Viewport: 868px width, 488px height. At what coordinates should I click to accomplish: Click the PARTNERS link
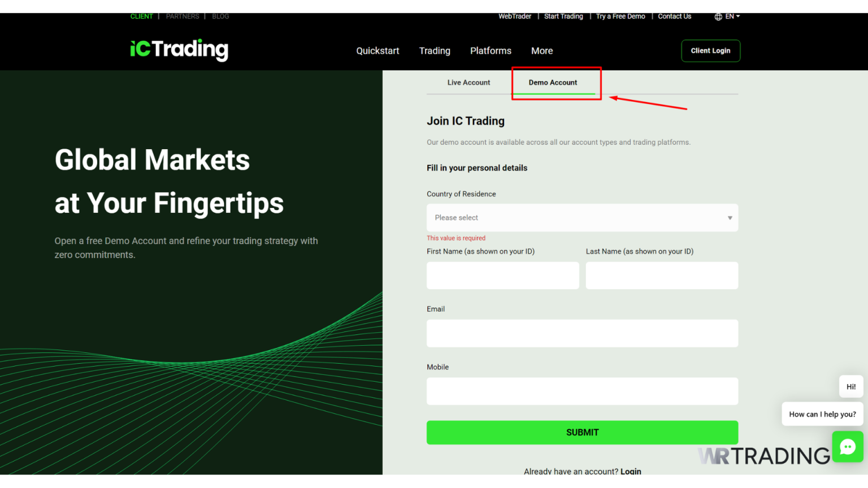tap(182, 16)
